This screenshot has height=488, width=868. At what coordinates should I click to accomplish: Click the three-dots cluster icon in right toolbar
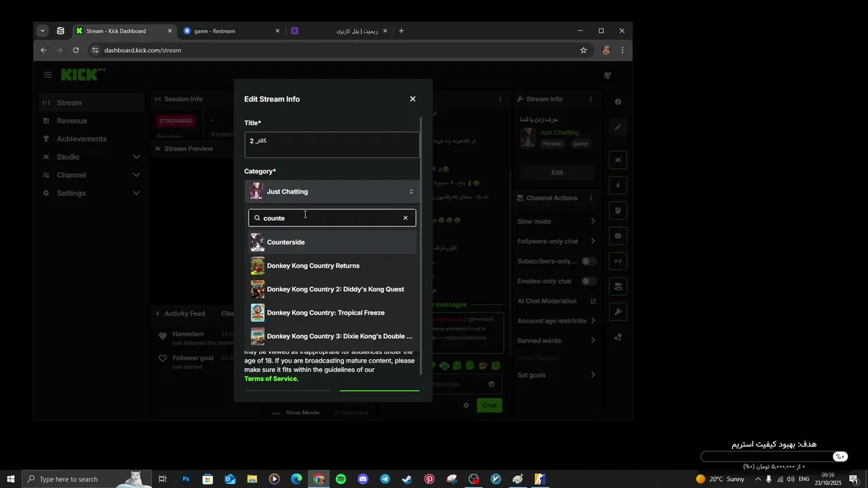[618, 337]
